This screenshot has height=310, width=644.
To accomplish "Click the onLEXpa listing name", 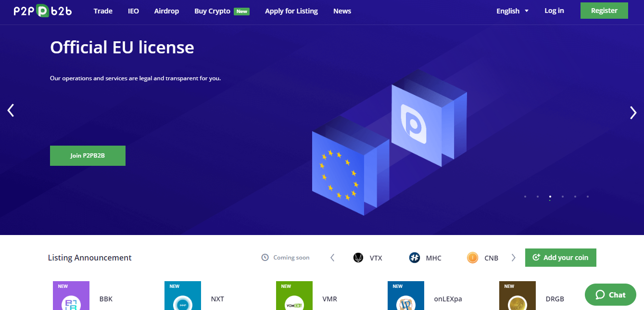I will point(448,299).
